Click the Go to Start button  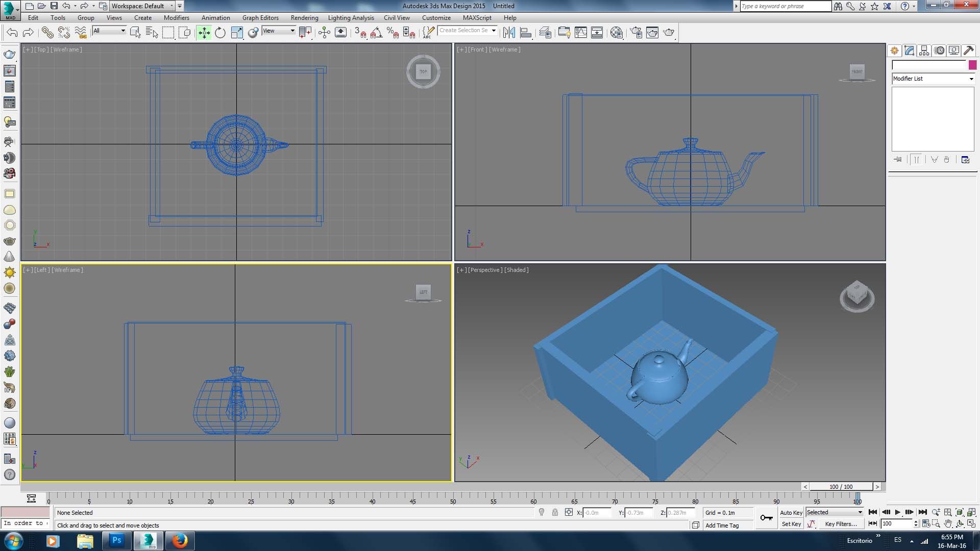[x=873, y=512]
